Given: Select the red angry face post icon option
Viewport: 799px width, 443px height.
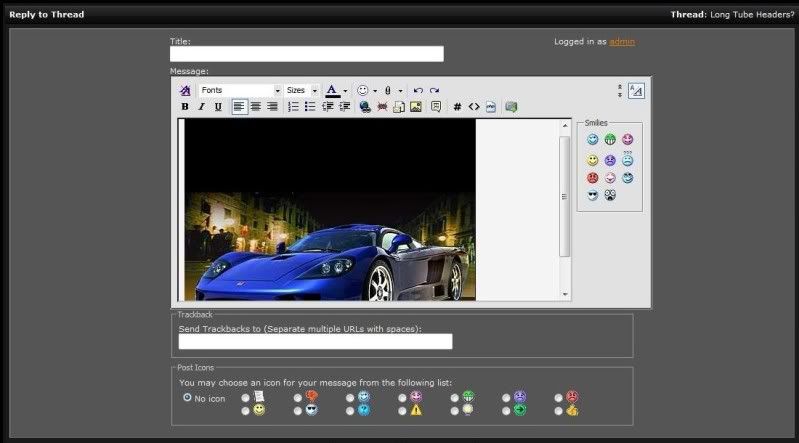Looking at the screenshot, I should click(559, 398).
